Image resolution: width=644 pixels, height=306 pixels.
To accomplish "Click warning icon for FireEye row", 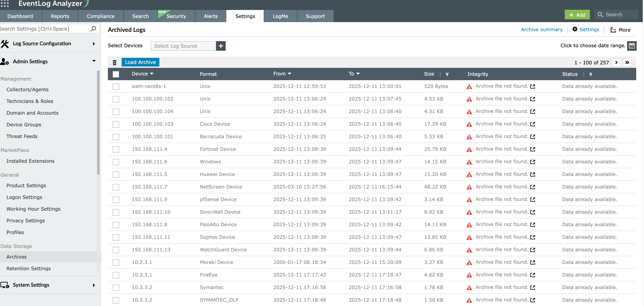I will [469, 275].
